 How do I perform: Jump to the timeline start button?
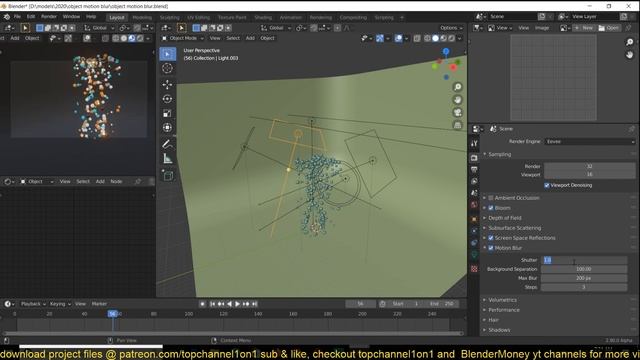[212, 304]
